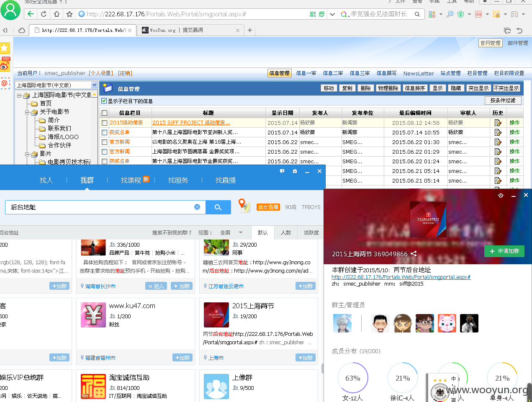Sort results by 人数

point(286,232)
